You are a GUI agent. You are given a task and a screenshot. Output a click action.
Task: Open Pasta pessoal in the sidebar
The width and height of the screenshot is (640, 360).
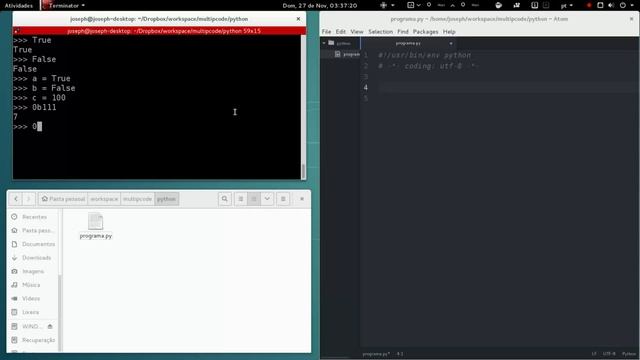(x=33, y=230)
